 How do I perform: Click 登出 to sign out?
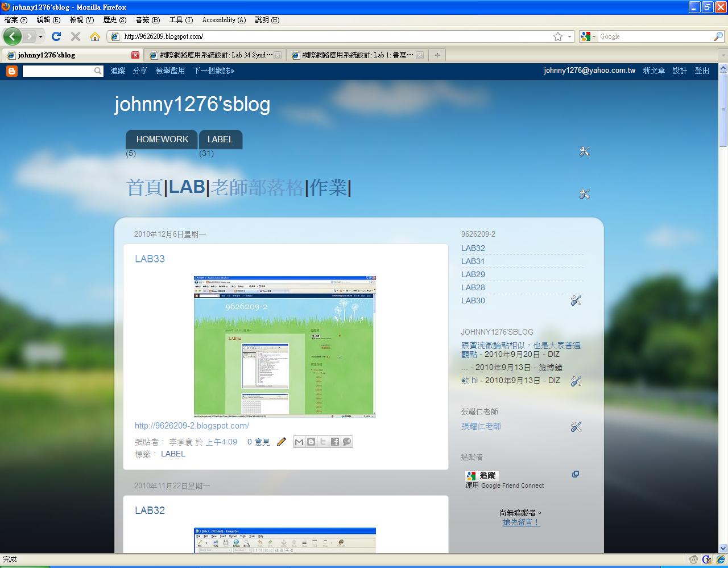[702, 71]
